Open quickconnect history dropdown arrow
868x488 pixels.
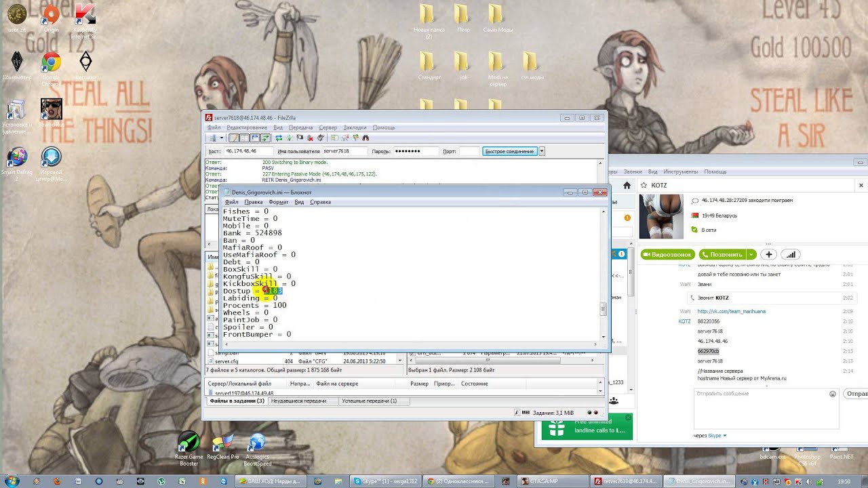(x=542, y=151)
